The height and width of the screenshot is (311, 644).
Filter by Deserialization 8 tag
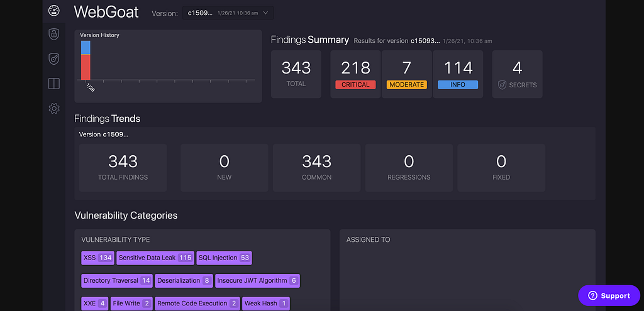click(x=184, y=281)
